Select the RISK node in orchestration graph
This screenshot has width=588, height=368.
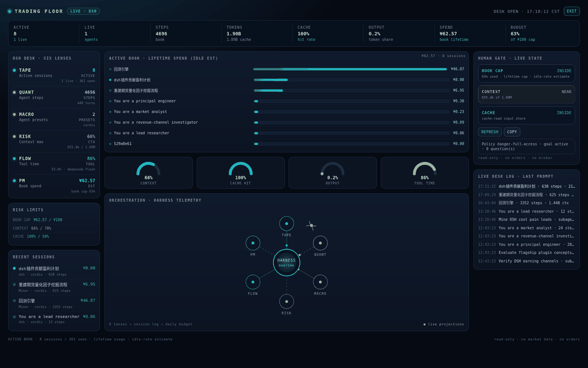(286, 301)
